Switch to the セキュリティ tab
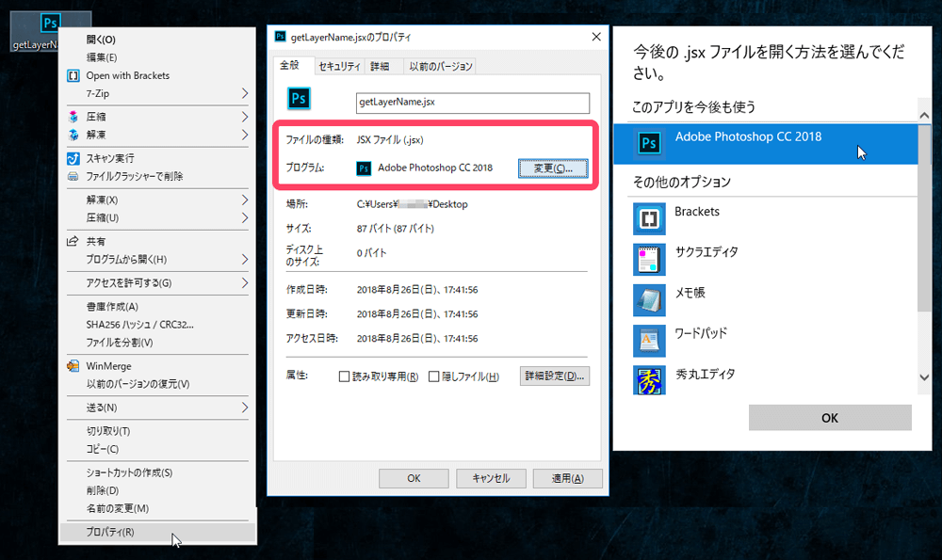942x560 pixels. [x=339, y=67]
